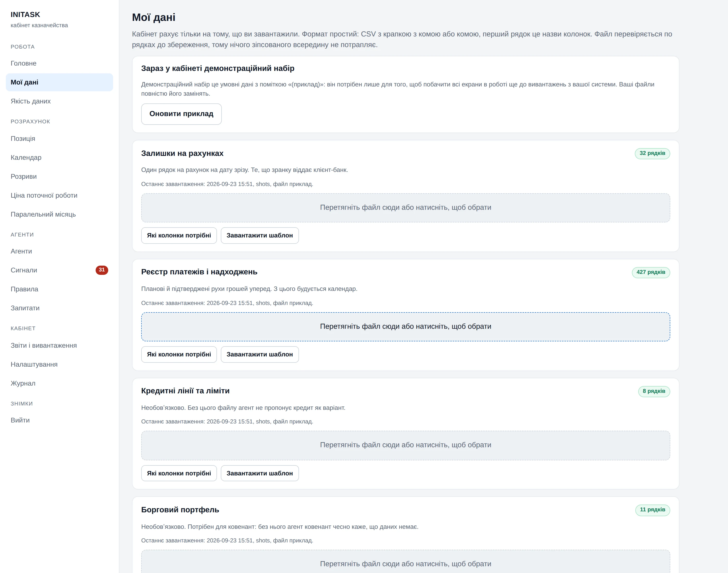Open the Правила page
The image size is (728, 573).
(x=59, y=289)
